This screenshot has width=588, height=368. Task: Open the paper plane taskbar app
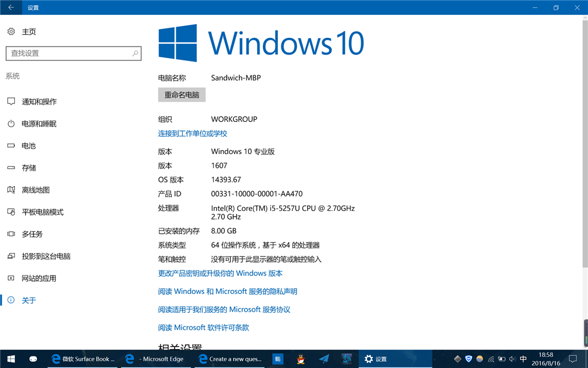pyautogui.click(x=324, y=359)
